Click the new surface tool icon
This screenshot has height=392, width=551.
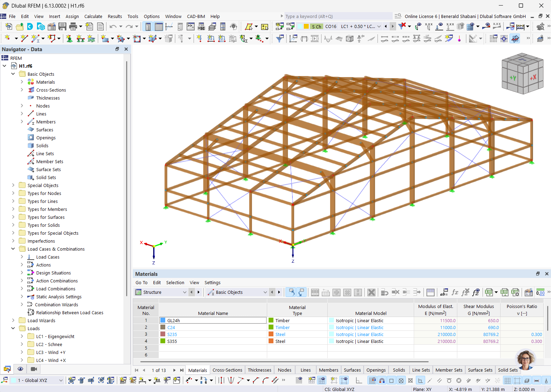click(x=105, y=38)
